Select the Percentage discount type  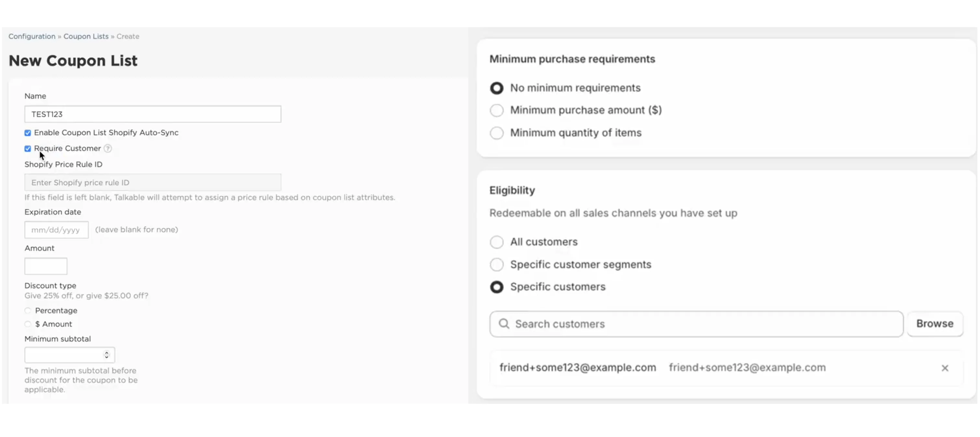coord(28,311)
